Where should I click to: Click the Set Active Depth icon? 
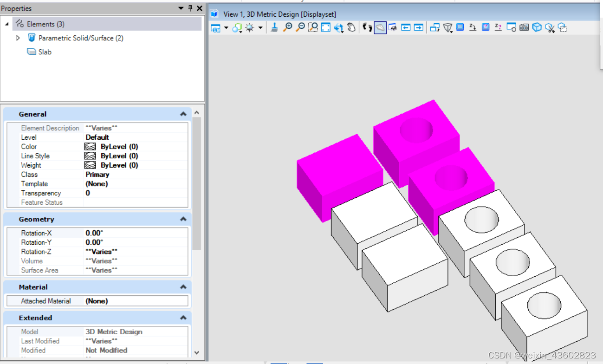click(x=473, y=27)
